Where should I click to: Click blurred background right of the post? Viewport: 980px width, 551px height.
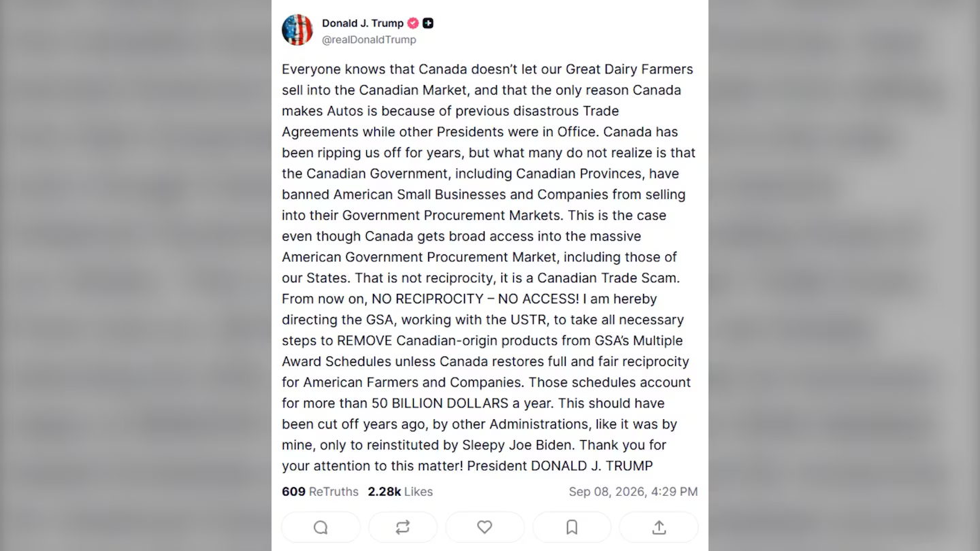point(844,275)
